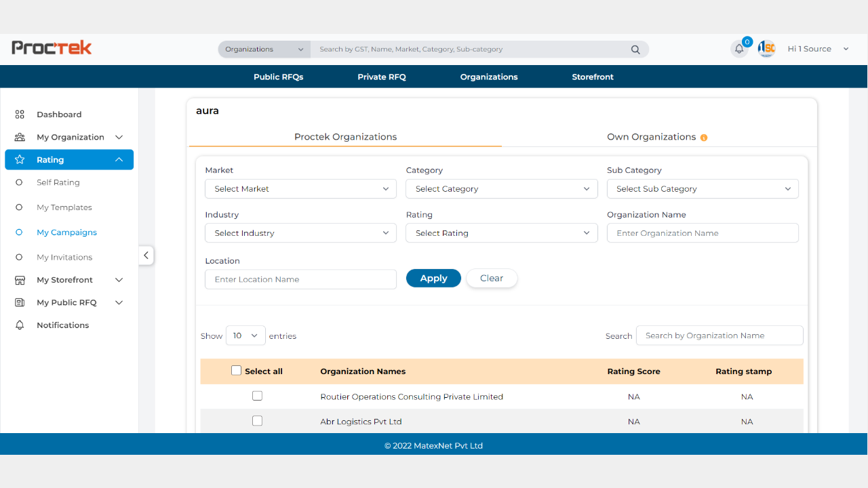Collapse sidebar with the left arrow button
The height and width of the screenshot is (488, 868).
click(x=146, y=256)
